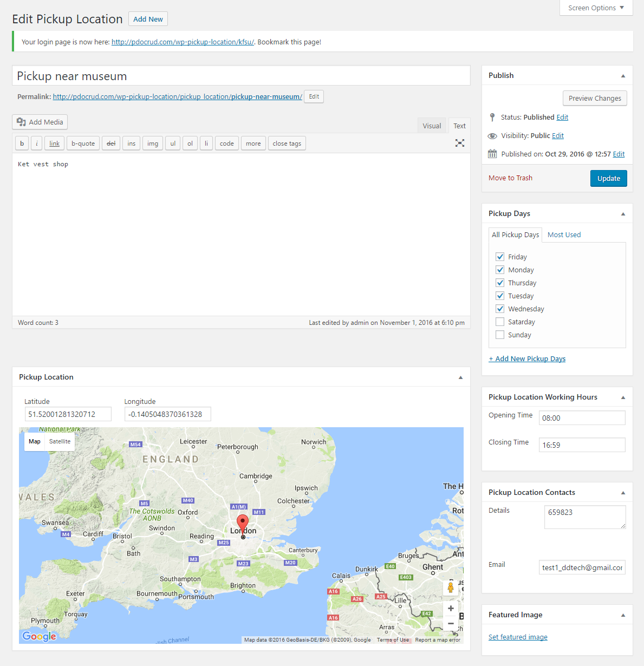Check the Satarday pickup day
The height and width of the screenshot is (666, 644).
[500, 322]
